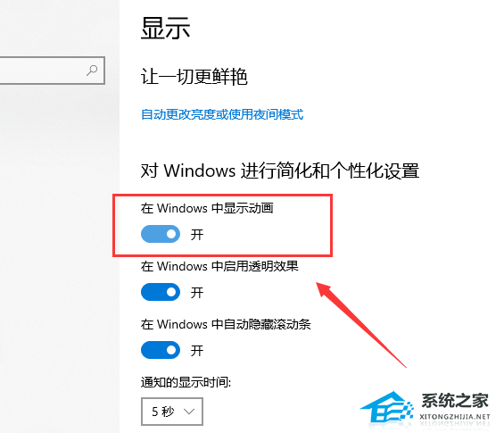Image resolution: width=504 pixels, height=433 pixels.
Task: Click the 系统之家 watermark text
Action: [x=455, y=401]
